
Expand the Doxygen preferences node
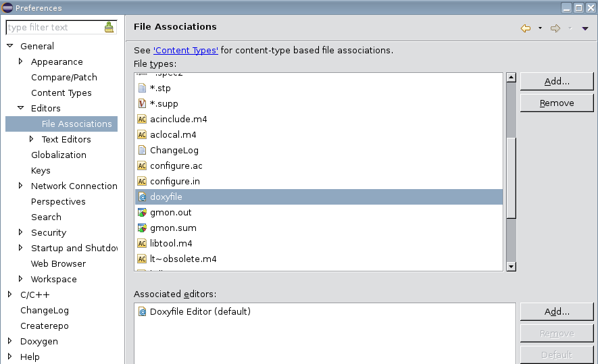[10, 341]
